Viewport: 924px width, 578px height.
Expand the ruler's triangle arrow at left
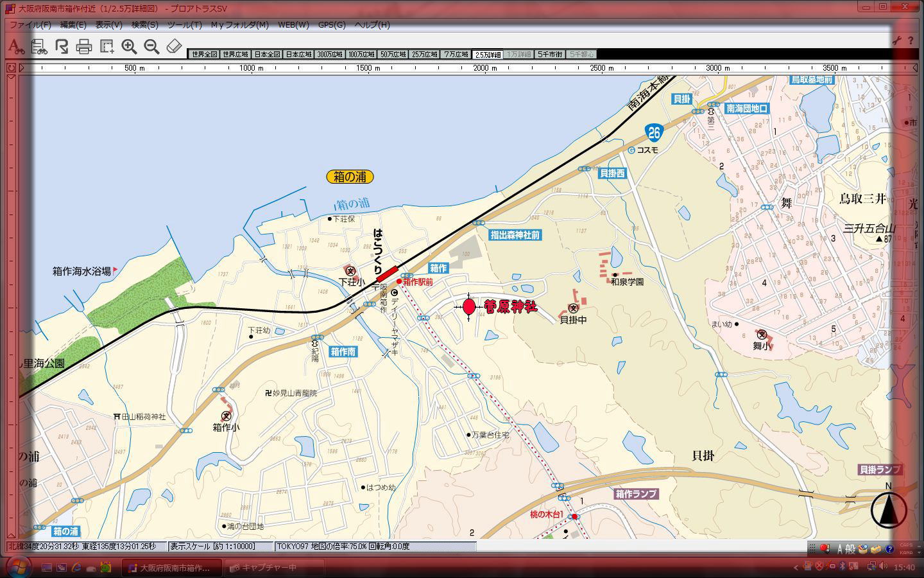(22, 67)
